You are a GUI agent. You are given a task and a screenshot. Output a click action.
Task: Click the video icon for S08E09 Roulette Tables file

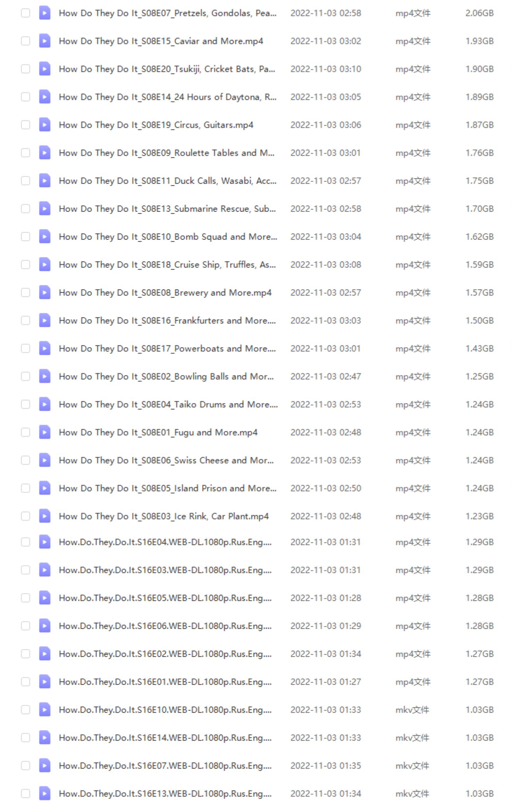click(x=44, y=153)
